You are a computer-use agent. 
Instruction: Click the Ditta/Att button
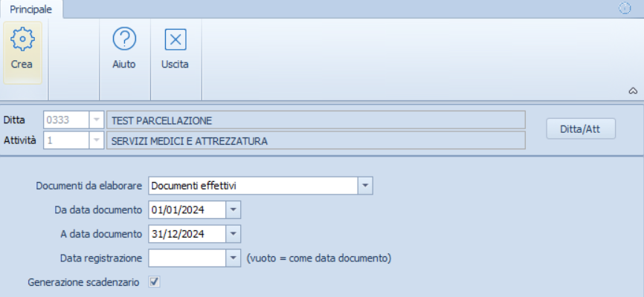[x=581, y=129]
